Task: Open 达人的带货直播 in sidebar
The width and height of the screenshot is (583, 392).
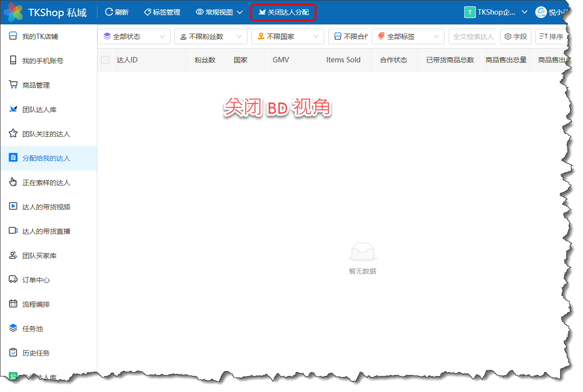Action: coord(48,231)
